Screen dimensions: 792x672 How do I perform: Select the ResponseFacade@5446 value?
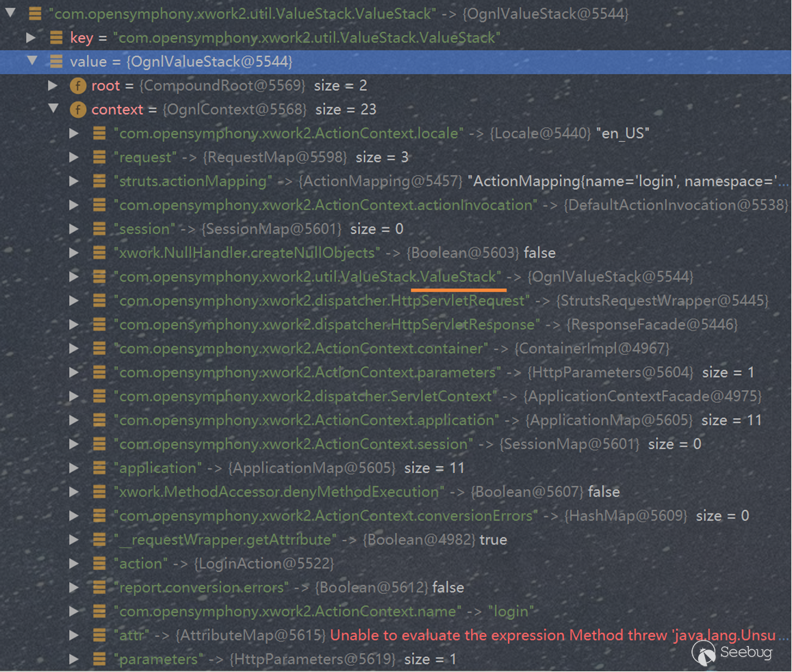tap(652, 324)
